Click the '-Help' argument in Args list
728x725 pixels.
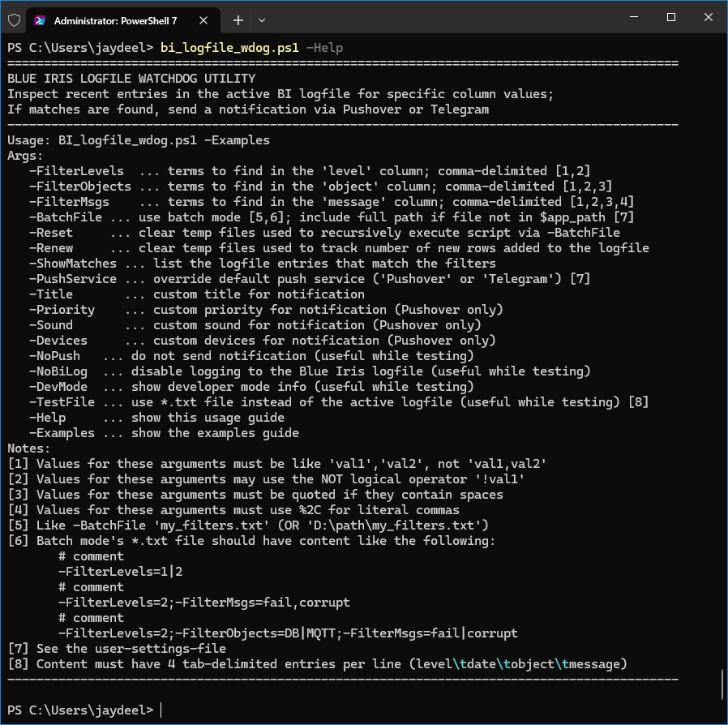click(x=47, y=418)
